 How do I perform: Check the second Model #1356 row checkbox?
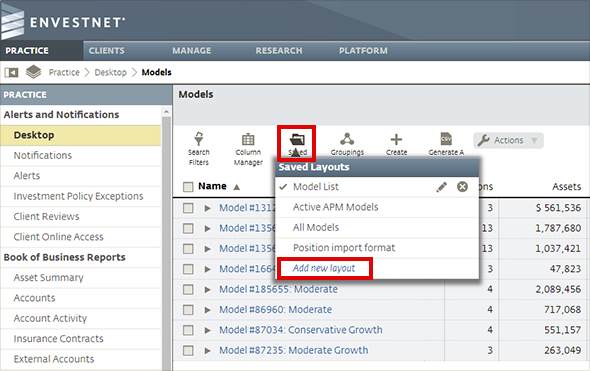pos(188,248)
